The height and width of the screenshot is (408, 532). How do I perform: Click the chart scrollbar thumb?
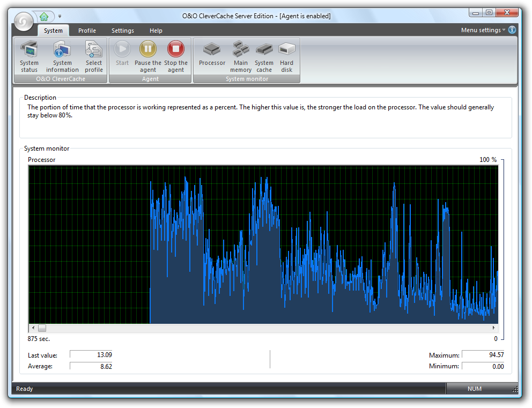(42, 328)
